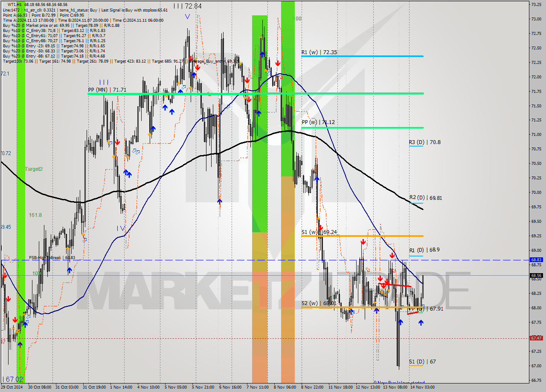
Task: Click the '70.72' label at left edge
Action: coord(6,153)
